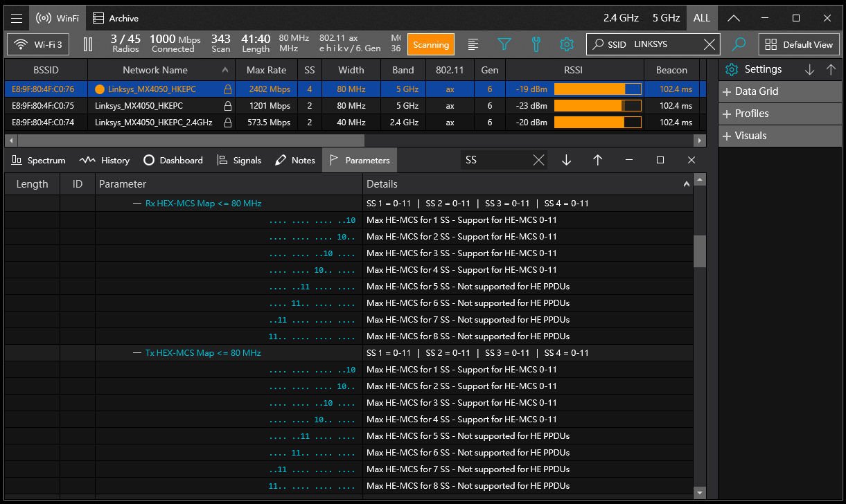This screenshot has height=504, width=846.
Task: Click the -19 dBm RSSI signal bar
Action: [x=597, y=89]
